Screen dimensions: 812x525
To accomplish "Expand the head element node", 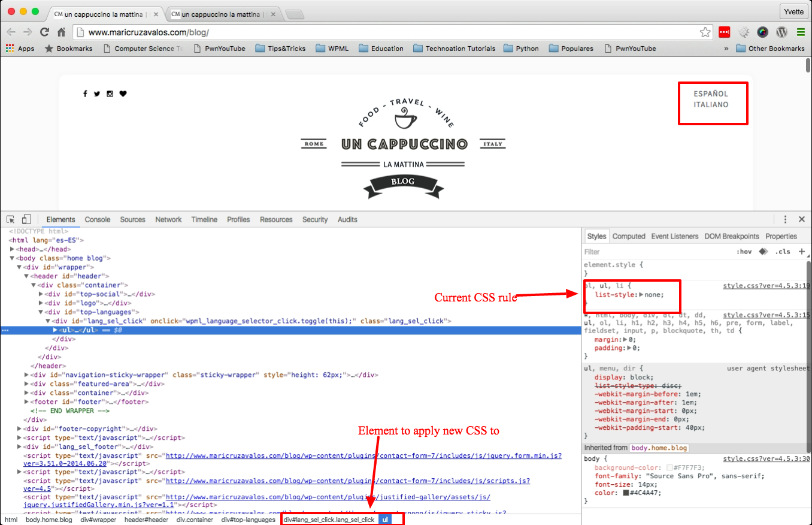I will click(12, 249).
